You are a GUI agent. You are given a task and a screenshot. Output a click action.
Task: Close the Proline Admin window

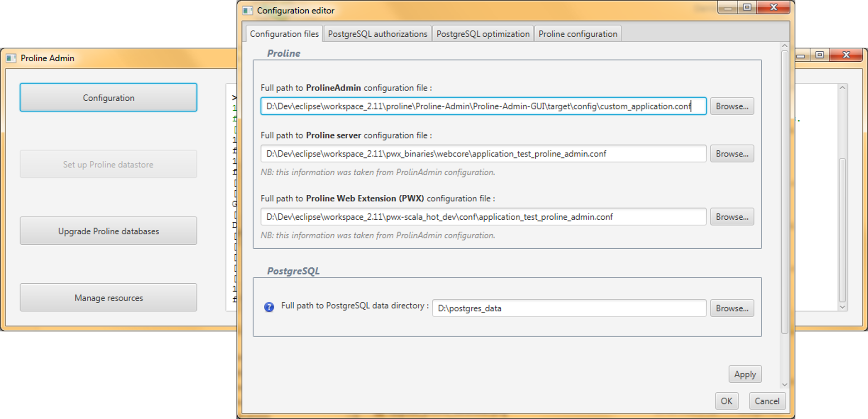[846, 55]
